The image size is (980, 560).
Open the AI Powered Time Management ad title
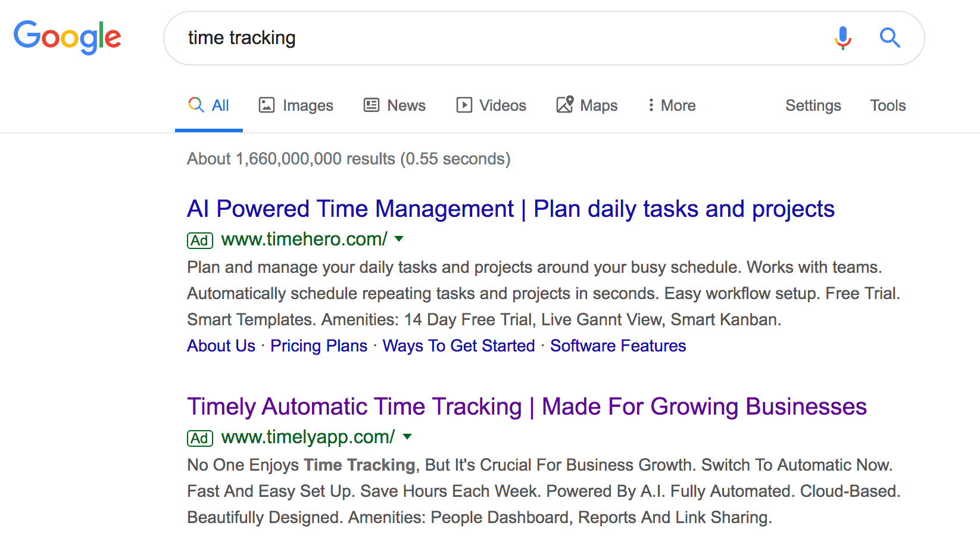click(x=511, y=209)
